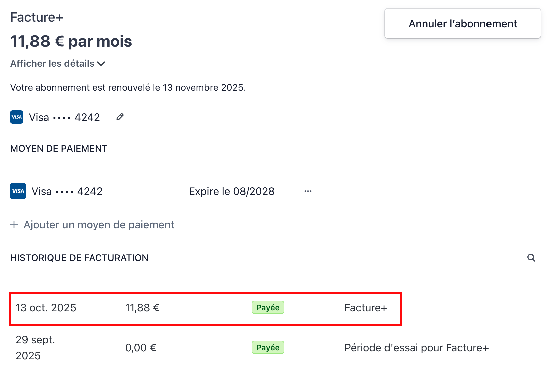This screenshot has height=392, width=556.
Task: Expand Afficher les détails chevron
Action: pos(101,64)
